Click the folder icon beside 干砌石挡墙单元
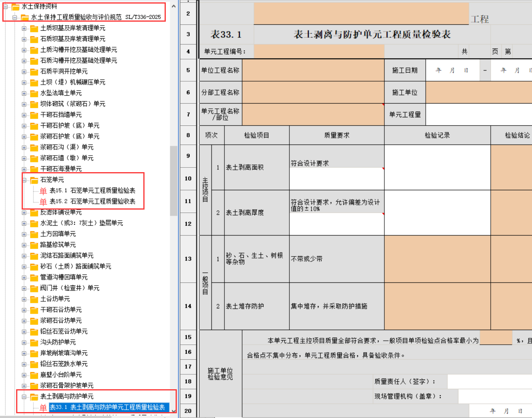532x418 pixels. 34,115
